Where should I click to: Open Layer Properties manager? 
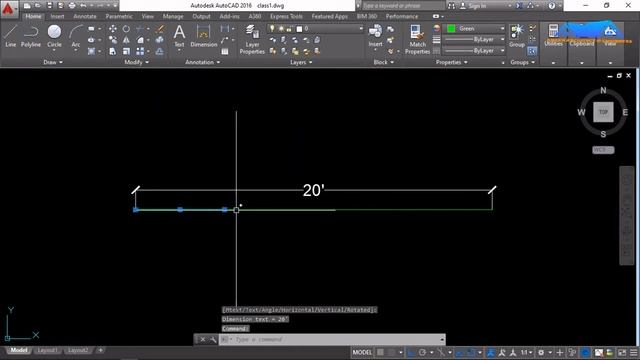pyautogui.click(x=252, y=39)
